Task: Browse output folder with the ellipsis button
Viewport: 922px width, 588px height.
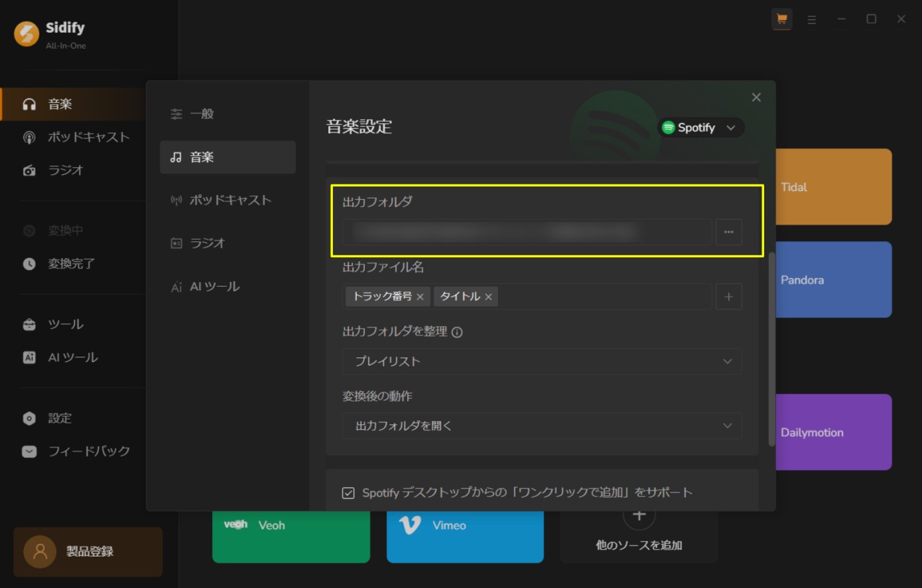Action: [x=729, y=232]
